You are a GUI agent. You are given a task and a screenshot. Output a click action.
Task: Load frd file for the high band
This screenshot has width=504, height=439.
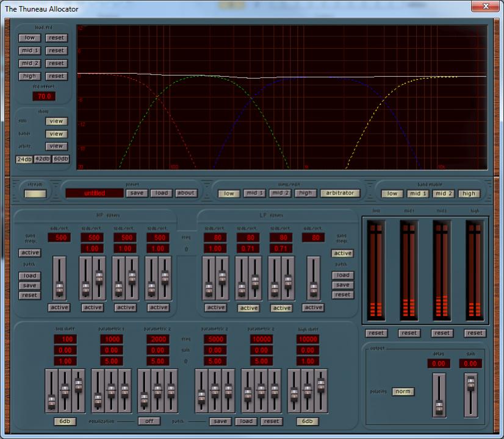(x=29, y=76)
